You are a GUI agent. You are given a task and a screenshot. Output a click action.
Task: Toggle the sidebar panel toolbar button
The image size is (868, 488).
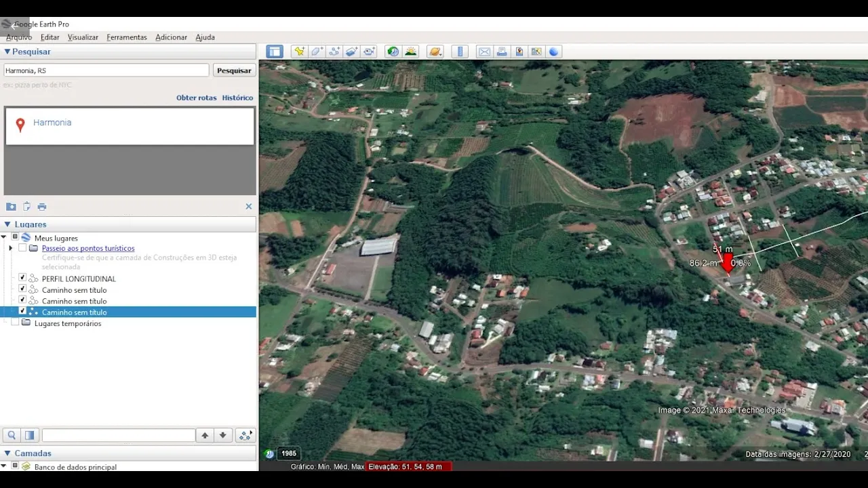tap(275, 52)
